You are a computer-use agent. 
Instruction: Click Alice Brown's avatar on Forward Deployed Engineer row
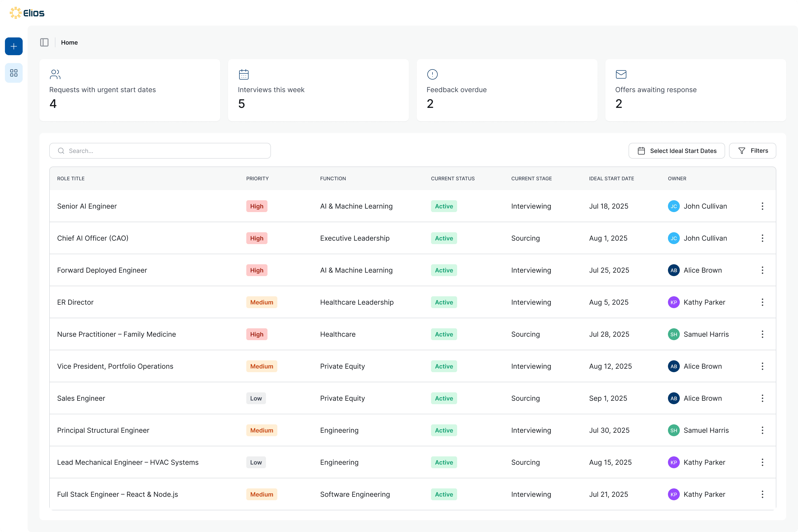674,270
